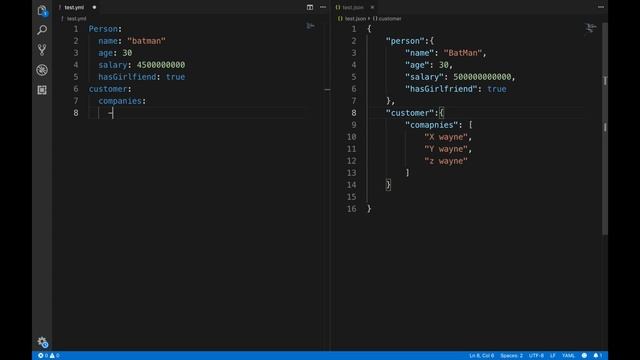Click salary value 500000000000 in JSON
Image resolution: width=640 pixels, height=360 pixels.
[482, 77]
